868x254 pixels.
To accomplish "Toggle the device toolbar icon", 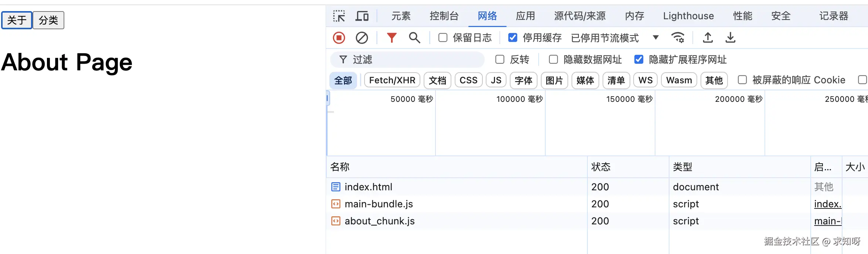I will [x=362, y=16].
